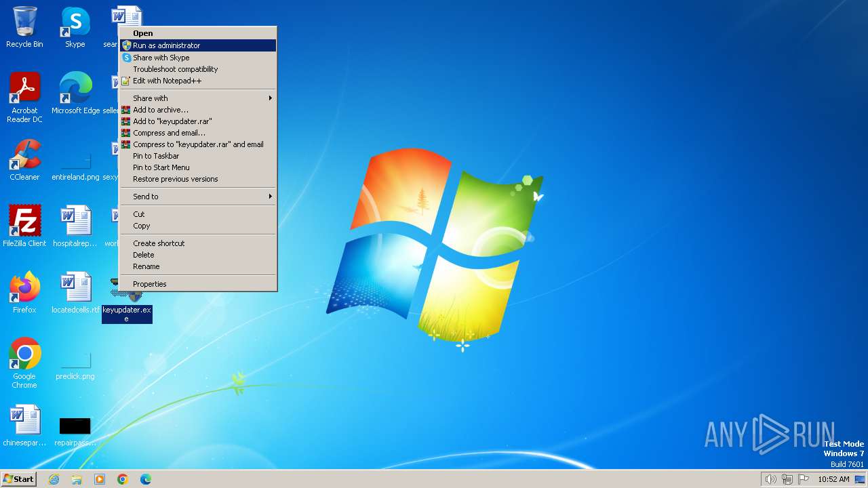Screen dimensions: 868x488
Task: Click the network tray icon
Action: (787, 479)
